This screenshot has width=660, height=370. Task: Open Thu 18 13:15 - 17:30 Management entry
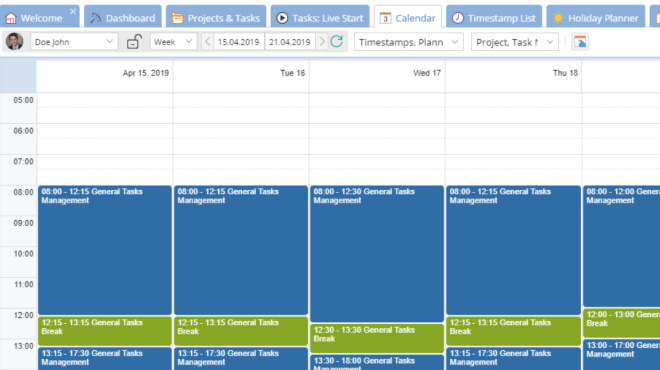[514, 359]
